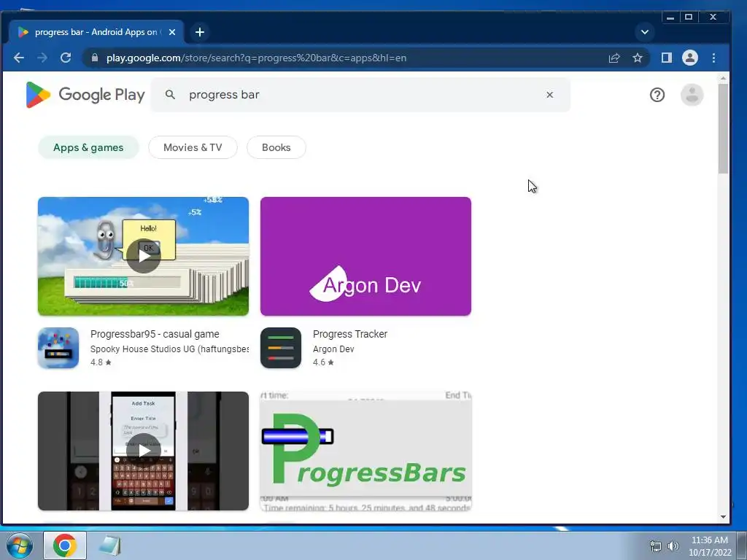
Task: Close the progress bar tab
Action: click(x=172, y=32)
